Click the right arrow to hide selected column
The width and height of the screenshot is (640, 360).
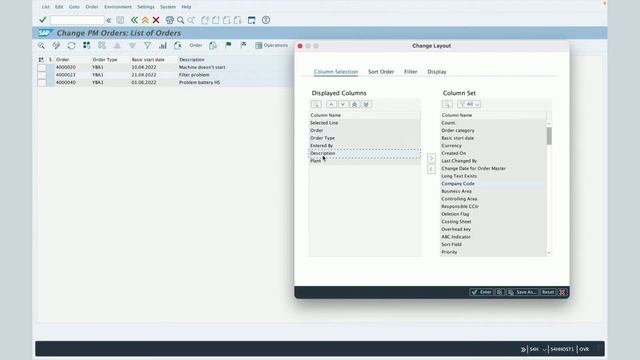431,158
